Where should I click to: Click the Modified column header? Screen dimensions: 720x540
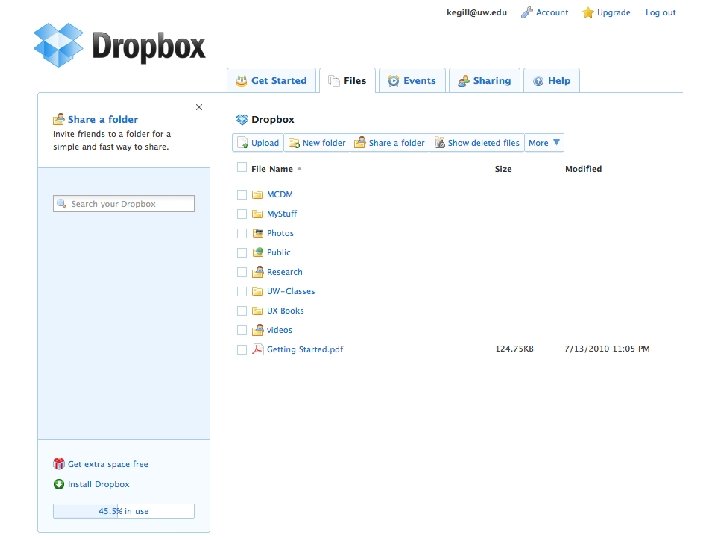pyautogui.click(x=583, y=169)
